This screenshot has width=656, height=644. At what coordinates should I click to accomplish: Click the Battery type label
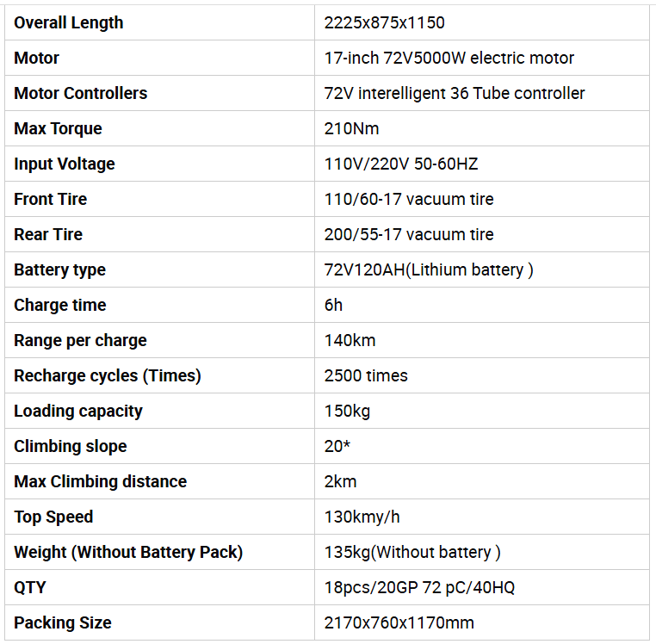coord(60,270)
